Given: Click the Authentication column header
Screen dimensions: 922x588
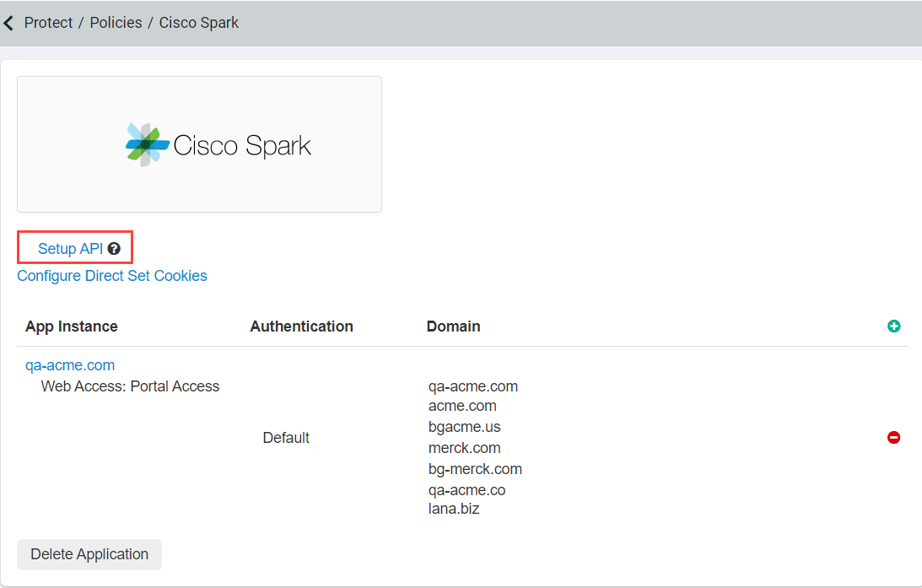Looking at the screenshot, I should pos(302,326).
